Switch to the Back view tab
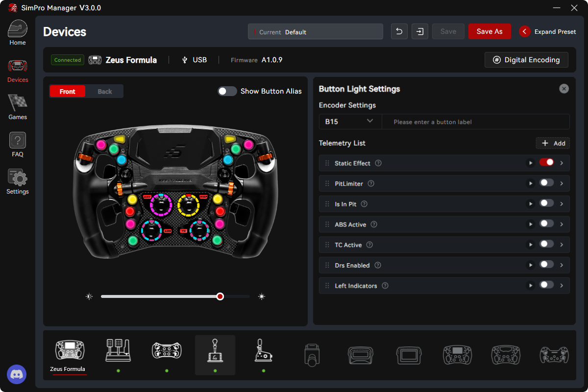Viewport: 588px width, 392px height. tap(104, 92)
